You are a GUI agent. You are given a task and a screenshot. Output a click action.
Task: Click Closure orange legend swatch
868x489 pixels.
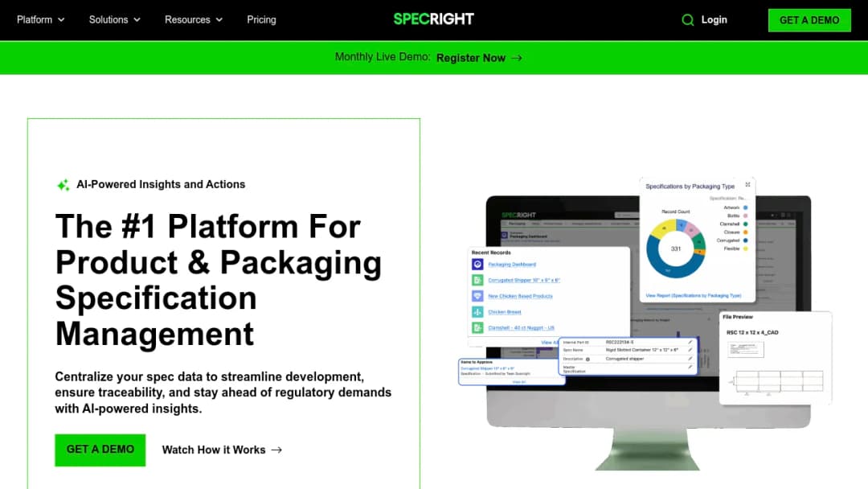(x=745, y=232)
